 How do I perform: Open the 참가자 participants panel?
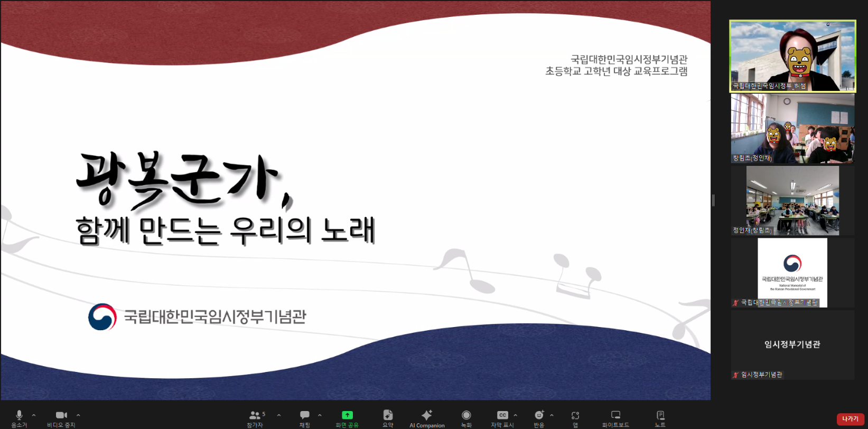point(255,418)
